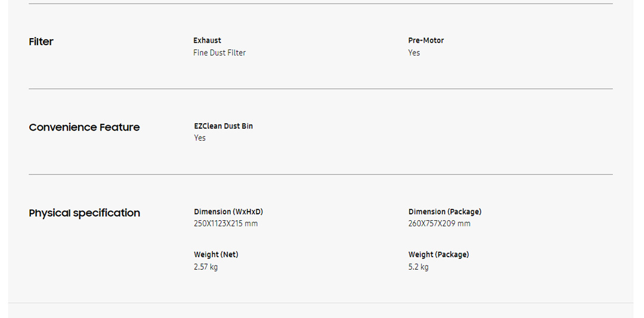Viewport: 644px width, 318px height.
Task: Click the divider between Filter and Convenience Feature
Action: click(x=320, y=89)
